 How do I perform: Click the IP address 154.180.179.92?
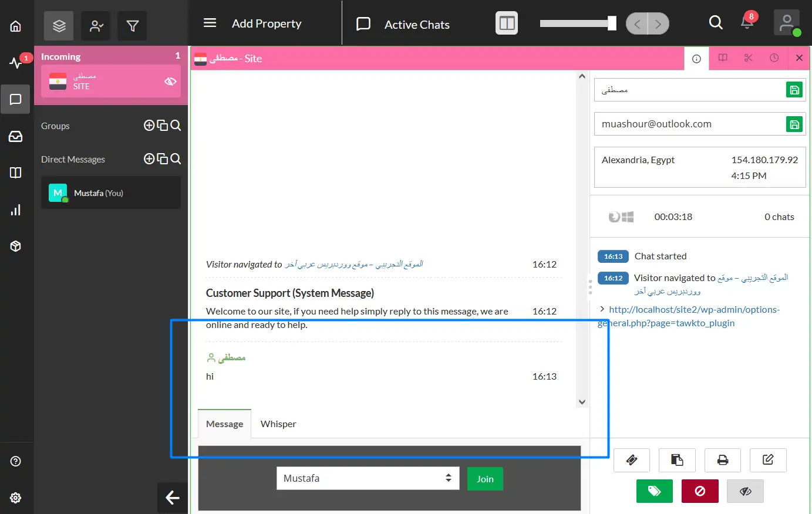click(x=764, y=160)
